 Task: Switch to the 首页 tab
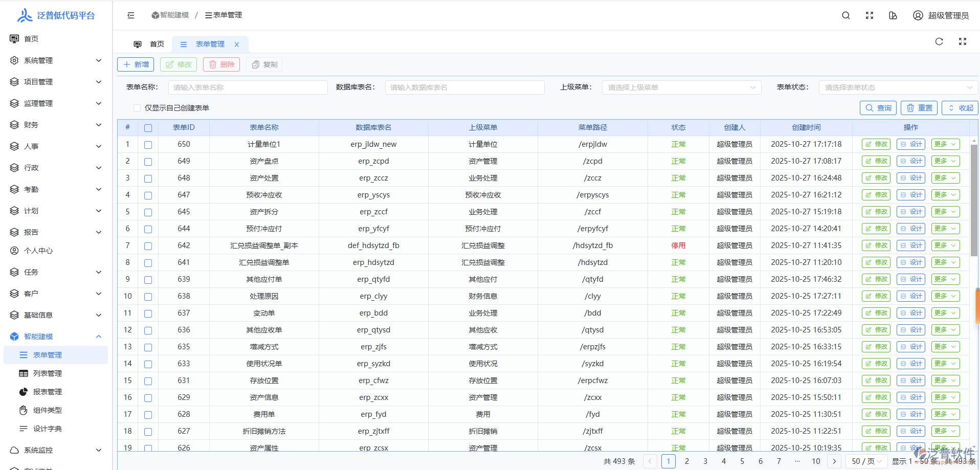(x=149, y=44)
